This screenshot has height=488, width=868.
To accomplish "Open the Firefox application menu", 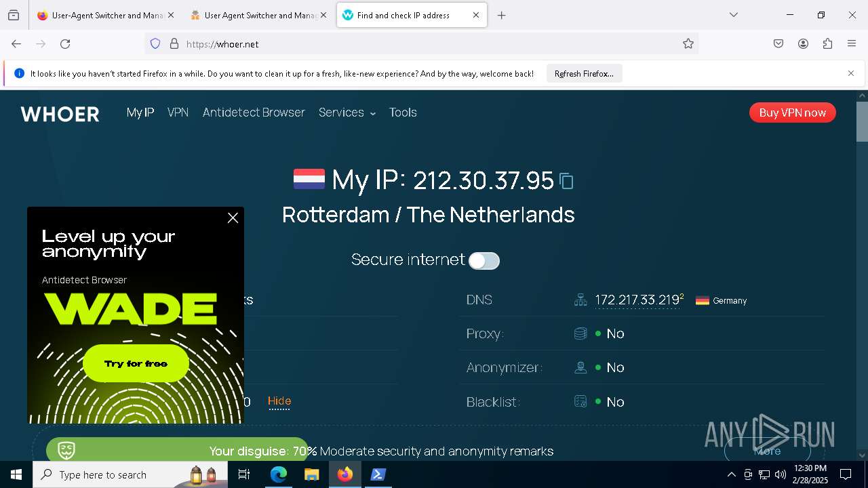I will [852, 44].
